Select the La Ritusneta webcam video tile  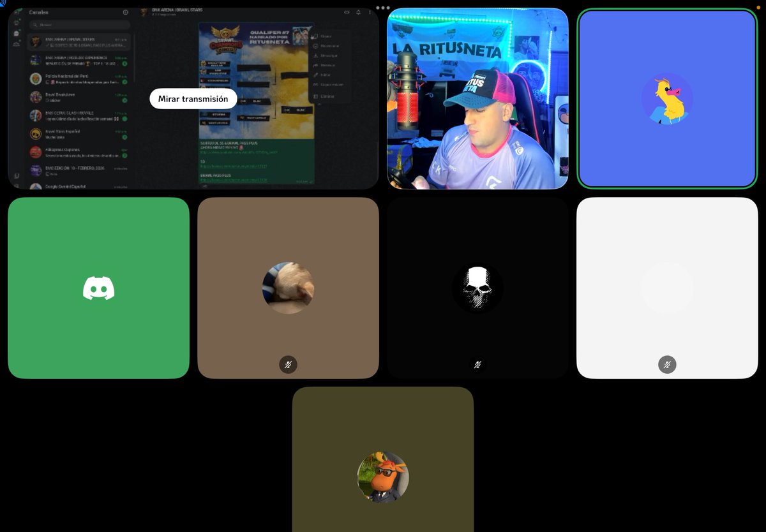click(x=477, y=99)
